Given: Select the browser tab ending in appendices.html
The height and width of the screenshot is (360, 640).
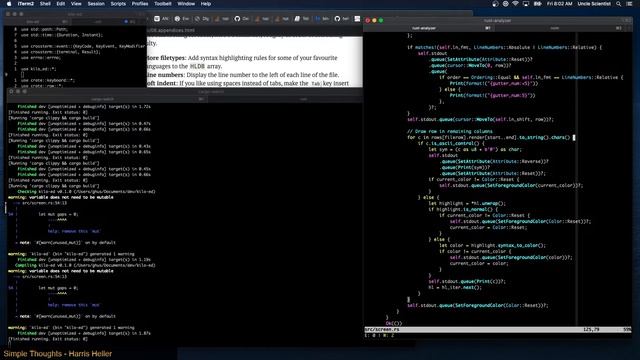Looking at the screenshot, I should coord(171,30).
